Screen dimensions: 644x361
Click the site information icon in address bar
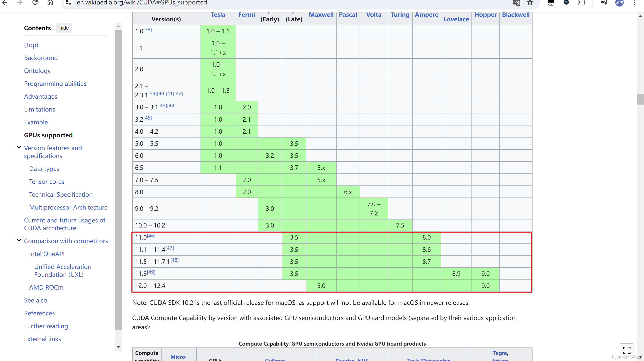[68, 3]
